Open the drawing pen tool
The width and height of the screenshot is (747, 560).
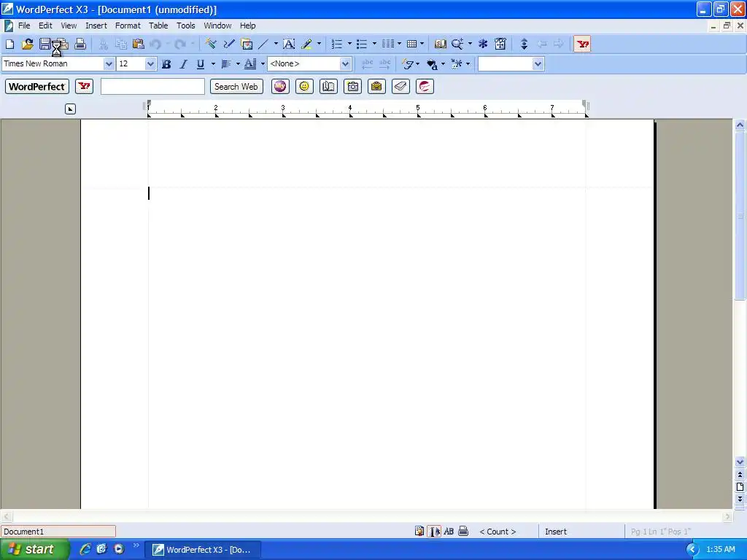point(229,44)
